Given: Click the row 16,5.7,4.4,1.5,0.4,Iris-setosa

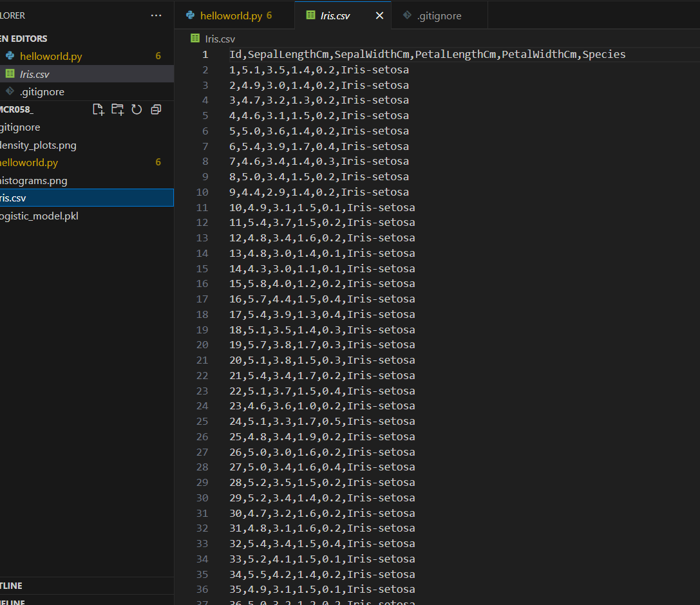Looking at the screenshot, I should coord(322,299).
